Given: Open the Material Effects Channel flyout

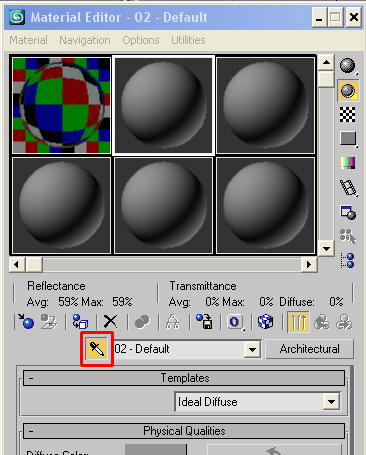Looking at the screenshot, I should pyautogui.click(x=235, y=322).
